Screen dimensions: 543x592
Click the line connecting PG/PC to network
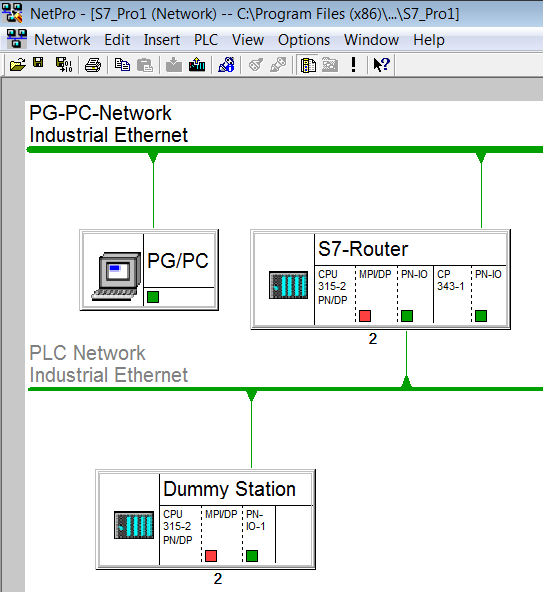coord(153,191)
